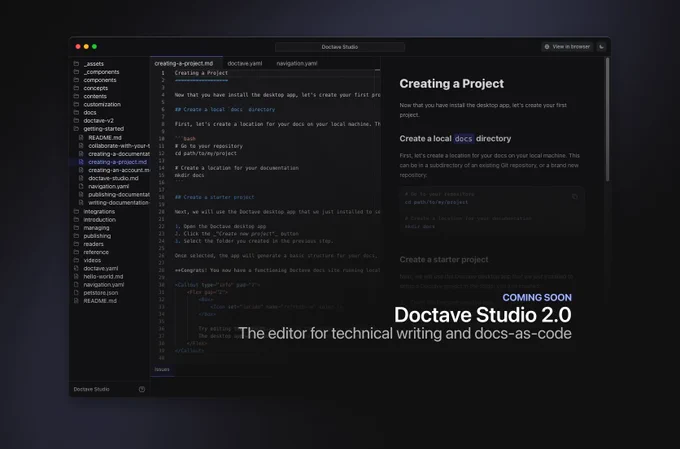
Task: Click the yellow macOS minimize button
Action: [86, 46]
